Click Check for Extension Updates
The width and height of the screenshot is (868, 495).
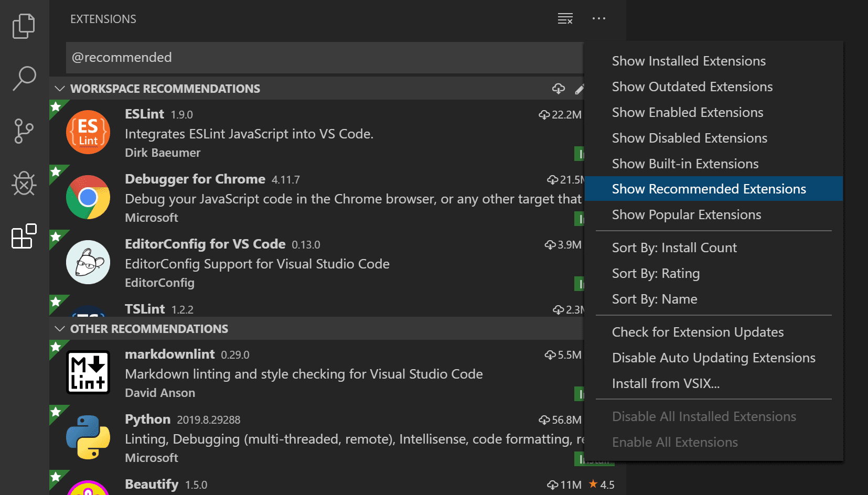tap(698, 332)
